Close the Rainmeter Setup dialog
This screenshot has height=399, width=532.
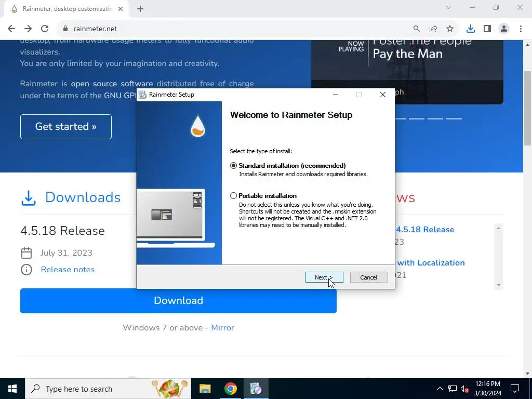click(x=383, y=95)
